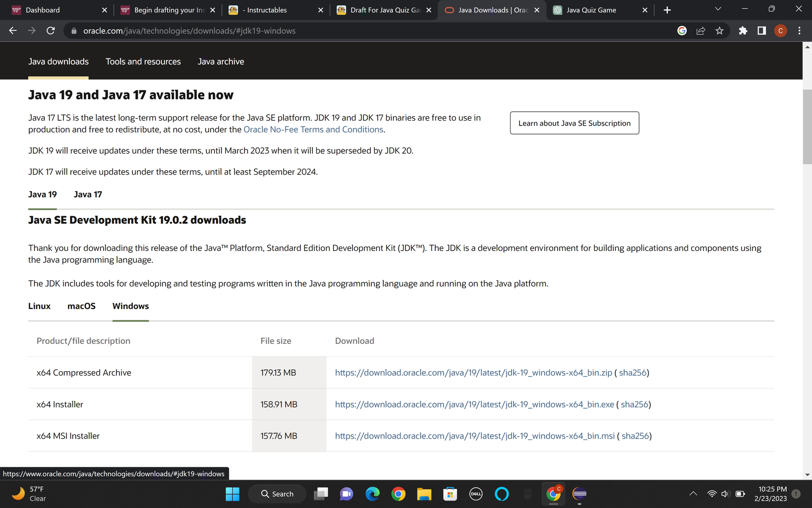
Task: Bookmark this page with the star icon
Action: coord(720,31)
